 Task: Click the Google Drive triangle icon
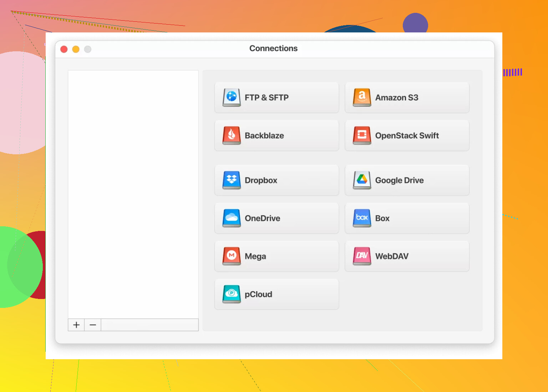point(362,180)
